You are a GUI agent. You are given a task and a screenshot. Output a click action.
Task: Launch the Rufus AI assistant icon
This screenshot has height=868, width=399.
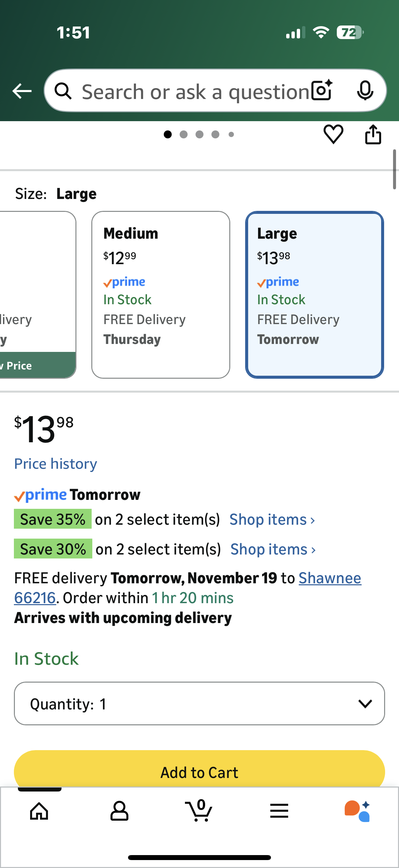tap(357, 811)
